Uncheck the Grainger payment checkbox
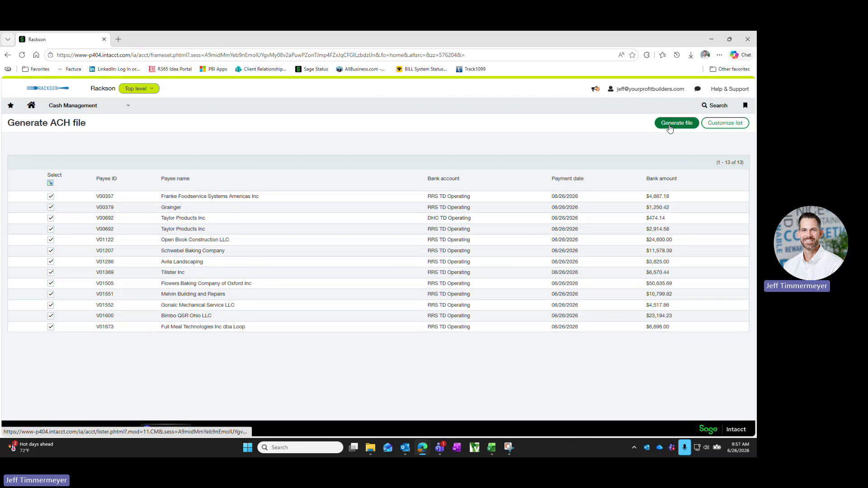Screen dimensions: 868x488 [x=51, y=207]
